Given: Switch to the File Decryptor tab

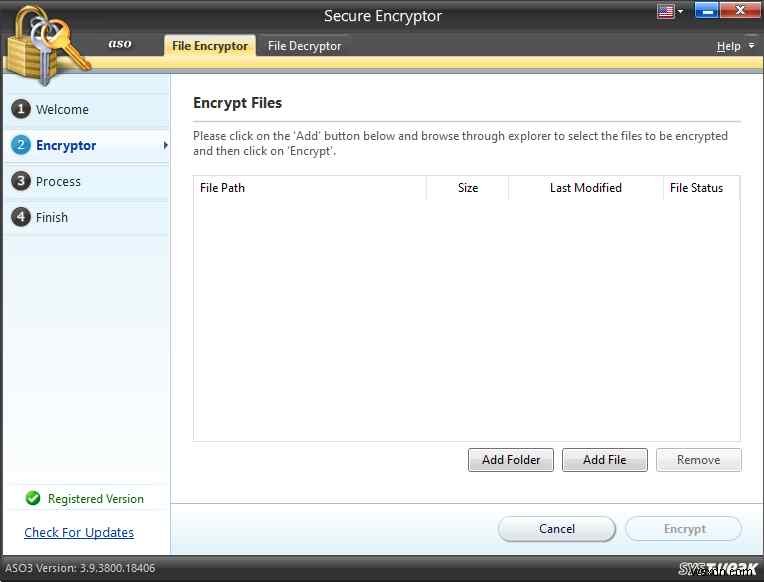Looking at the screenshot, I should tap(305, 46).
